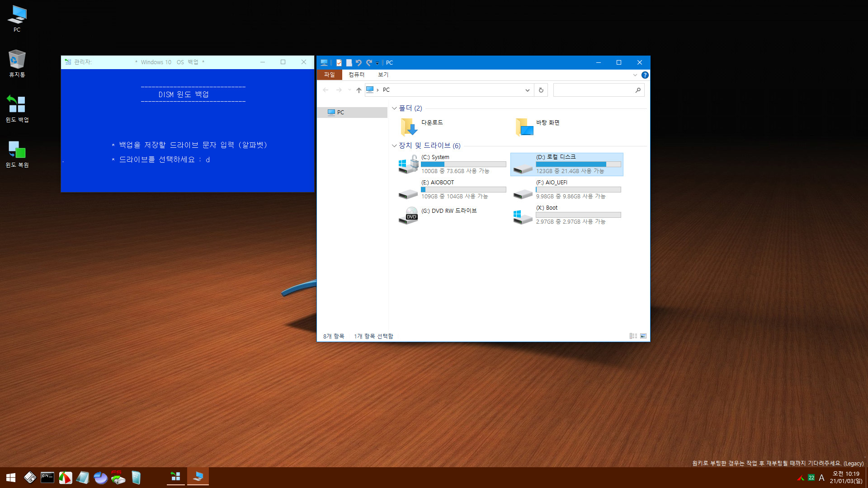Image resolution: width=868 pixels, height=488 pixels.
Task: Go forward with the forward arrow button
Action: [339, 90]
